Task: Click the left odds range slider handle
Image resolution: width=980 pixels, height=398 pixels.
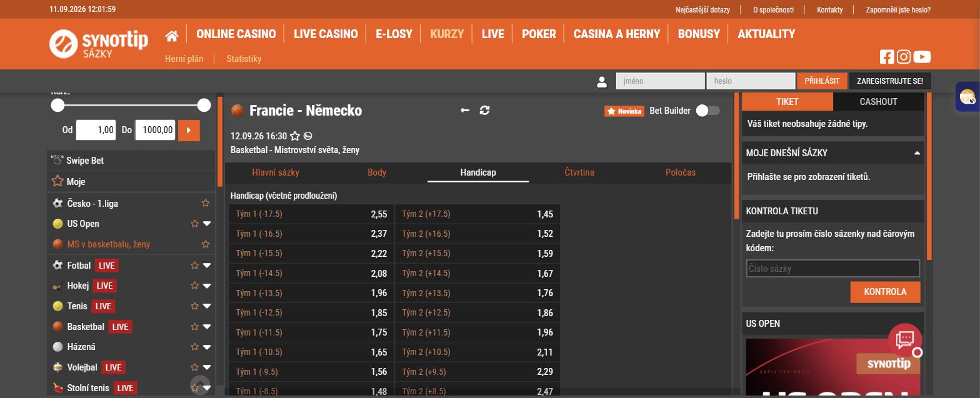Action: tap(58, 106)
